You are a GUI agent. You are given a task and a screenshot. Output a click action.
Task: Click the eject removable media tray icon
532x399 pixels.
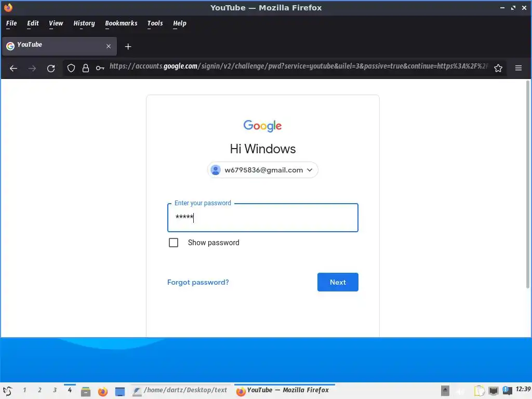pos(445,391)
